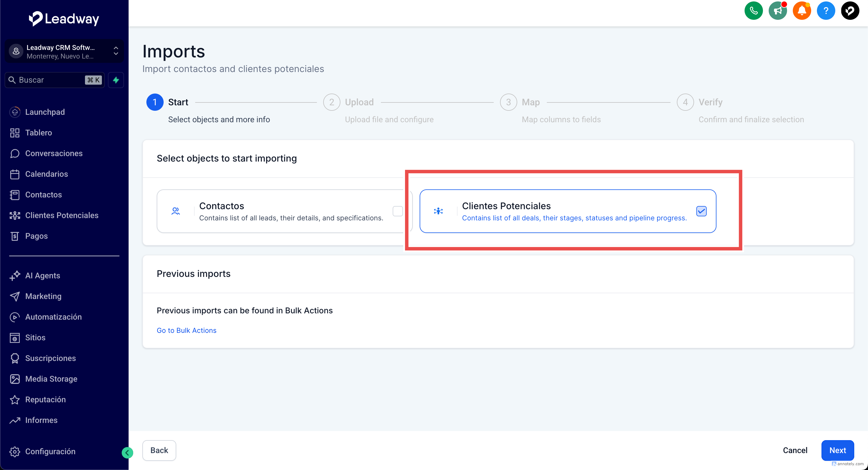Viewport: 868px width, 470px height.
Task: Click the Back button
Action: tap(159, 450)
